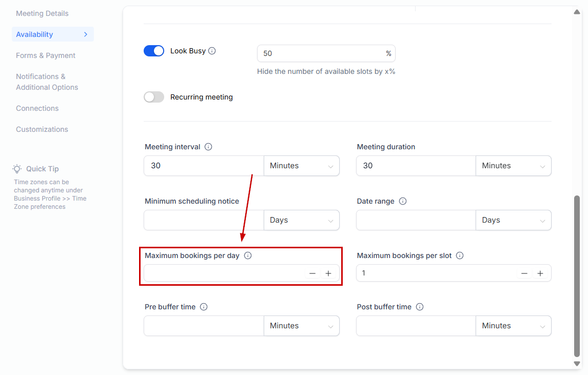Click info icon next to Look Busy
This screenshot has height=375, width=588.
[x=212, y=51]
